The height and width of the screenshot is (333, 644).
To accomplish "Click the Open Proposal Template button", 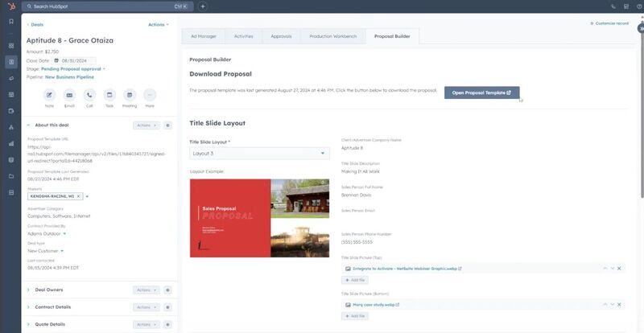I will coord(481,92).
